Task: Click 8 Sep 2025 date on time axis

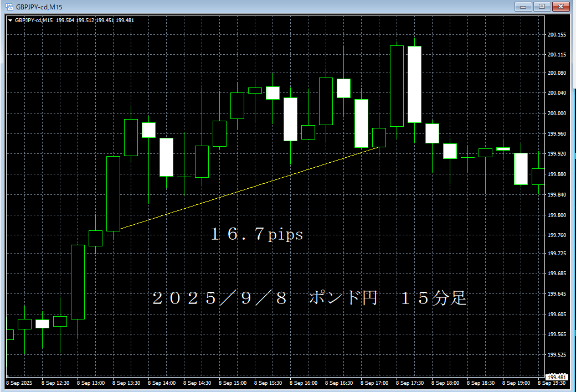Action: pos(19,383)
